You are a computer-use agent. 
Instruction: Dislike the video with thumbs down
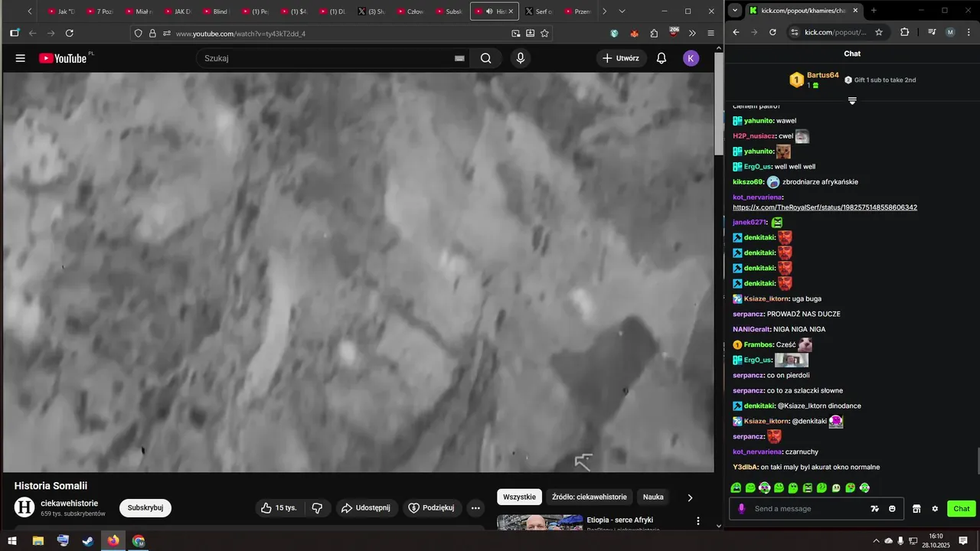[x=317, y=508]
